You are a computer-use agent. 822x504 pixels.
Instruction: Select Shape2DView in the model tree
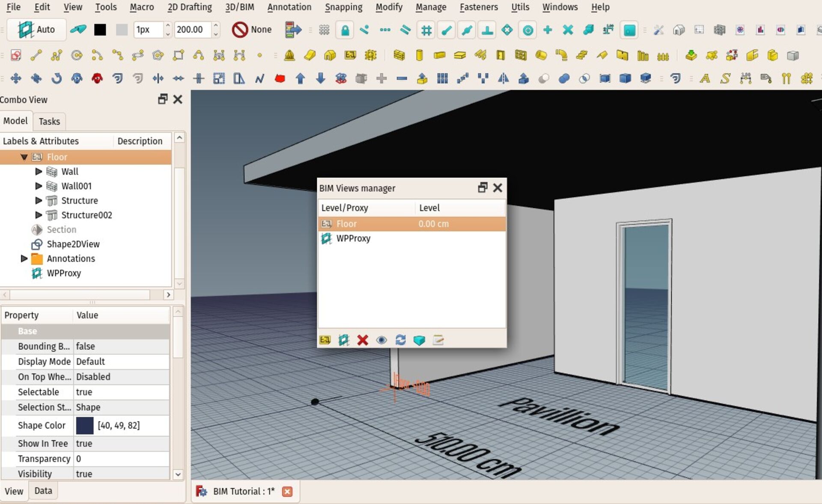click(x=73, y=244)
